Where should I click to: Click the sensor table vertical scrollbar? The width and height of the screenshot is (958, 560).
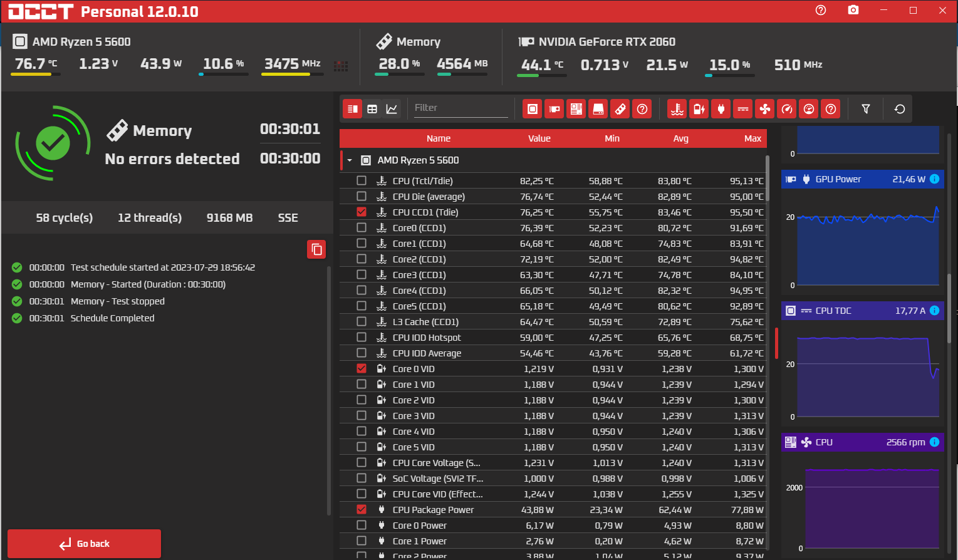768,179
